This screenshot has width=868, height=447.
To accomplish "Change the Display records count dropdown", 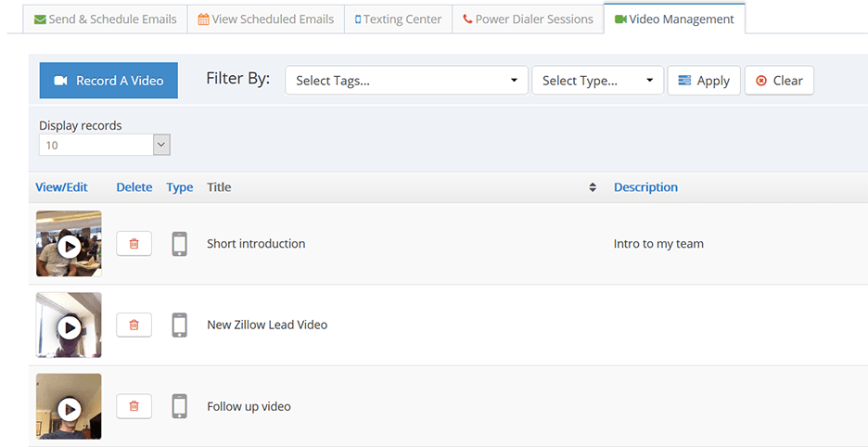I will 105,145.
